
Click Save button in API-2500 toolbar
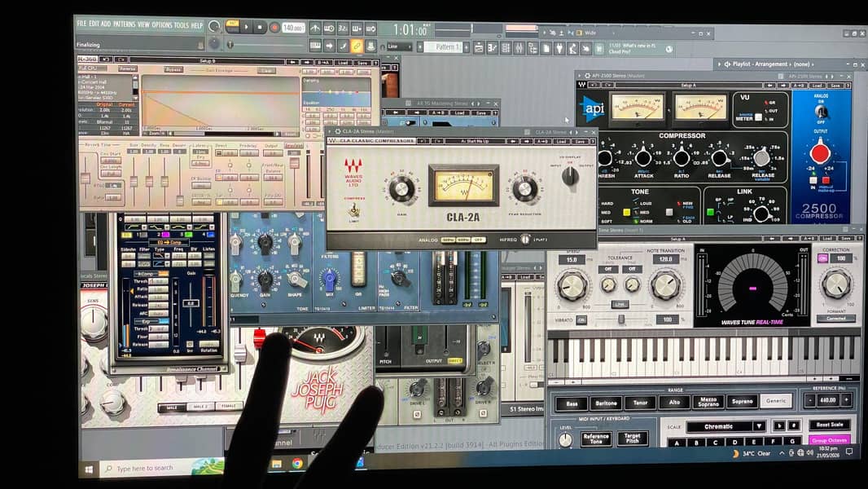click(x=835, y=86)
